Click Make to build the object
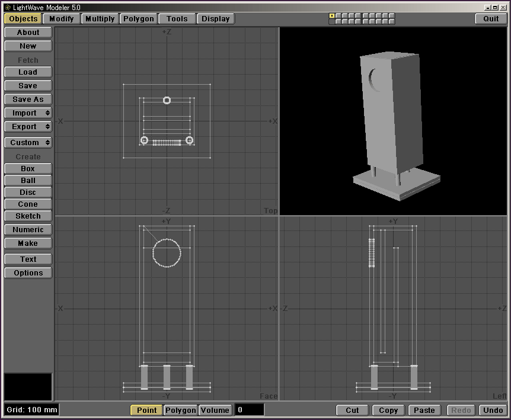Image resolution: width=511 pixels, height=420 pixels. [x=28, y=243]
